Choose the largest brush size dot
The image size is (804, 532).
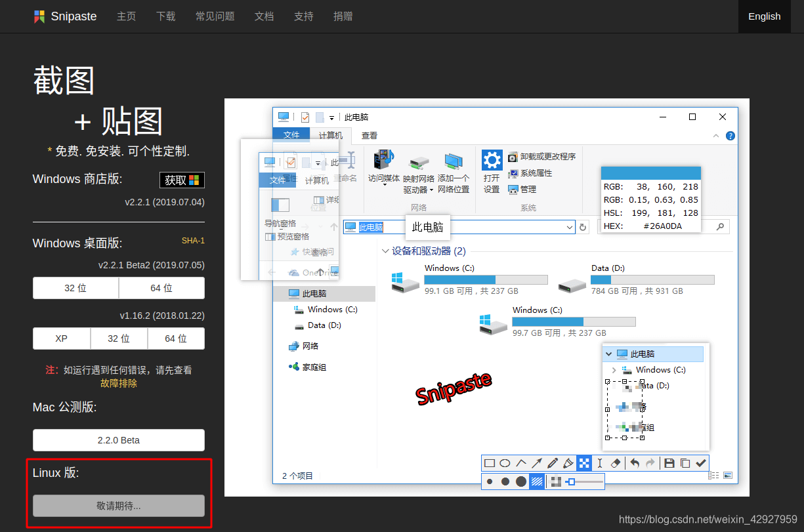coord(521,481)
